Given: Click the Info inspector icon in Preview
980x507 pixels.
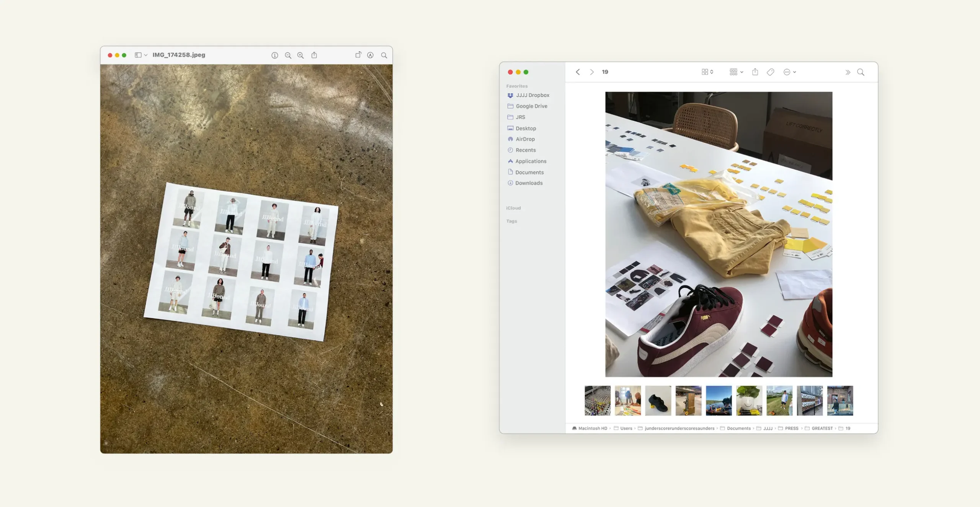Looking at the screenshot, I should coord(274,55).
